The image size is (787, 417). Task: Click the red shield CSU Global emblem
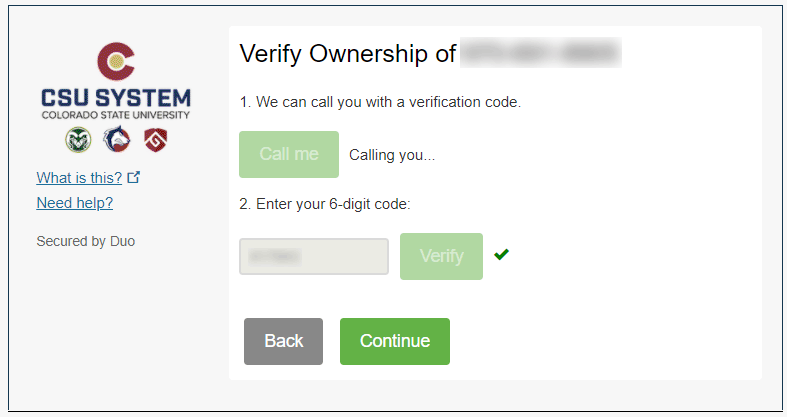[154, 140]
